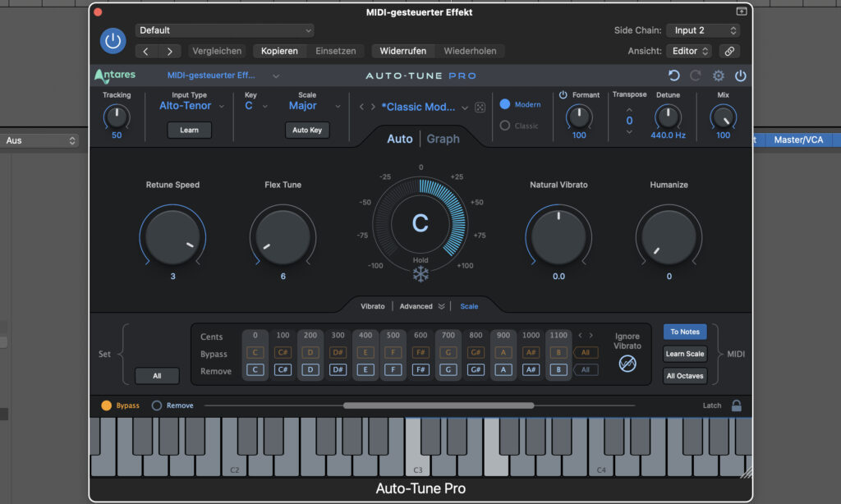This screenshot has width=841, height=504.
Task: Select keyboard Remove radio option
Action: click(x=157, y=405)
